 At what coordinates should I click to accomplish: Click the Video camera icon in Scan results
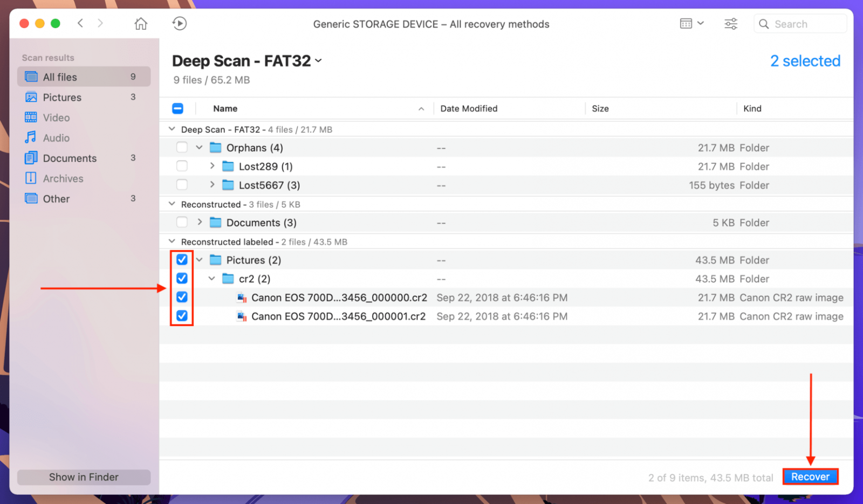(x=31, y=118)
